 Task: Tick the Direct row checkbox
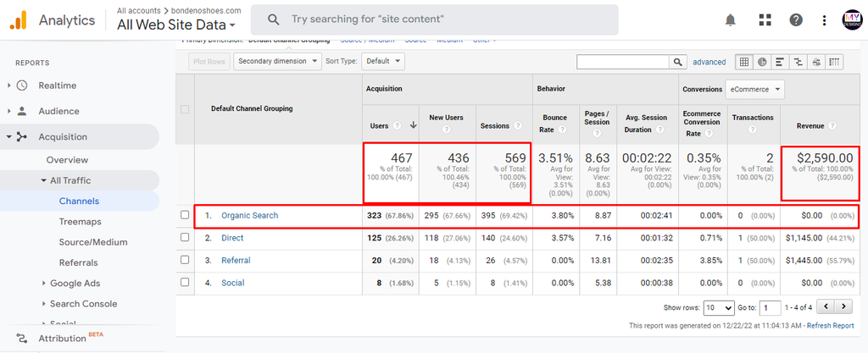click(x=185, y=238)
